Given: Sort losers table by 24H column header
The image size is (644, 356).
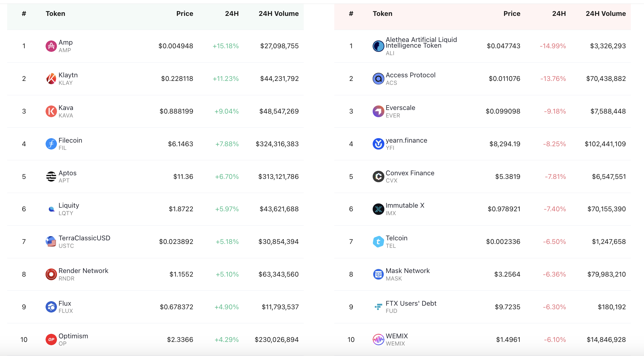Looking at the screenshot, I should (x=559, y=14).
